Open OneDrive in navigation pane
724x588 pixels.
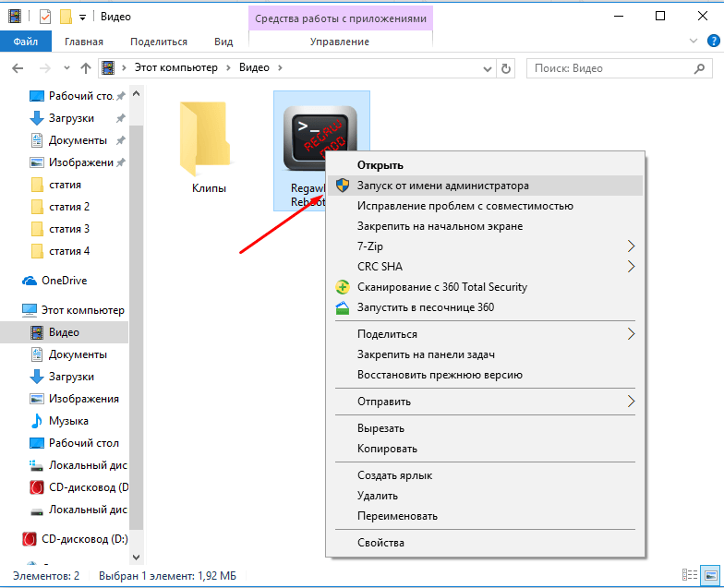(65, 281)
